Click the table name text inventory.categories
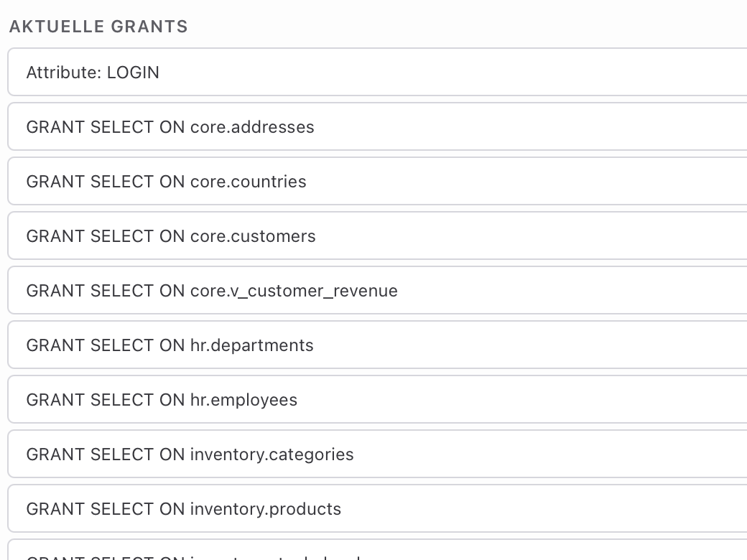The width and height of the screenshot is (747, 560). [272, 454]
